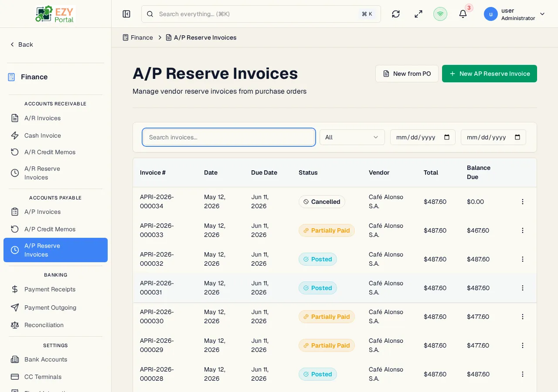The height and width of the screenshot is (392, 558).
Task: Open the first date filter calendar picker
Action: pyautogui.click(x=447, y=137)
